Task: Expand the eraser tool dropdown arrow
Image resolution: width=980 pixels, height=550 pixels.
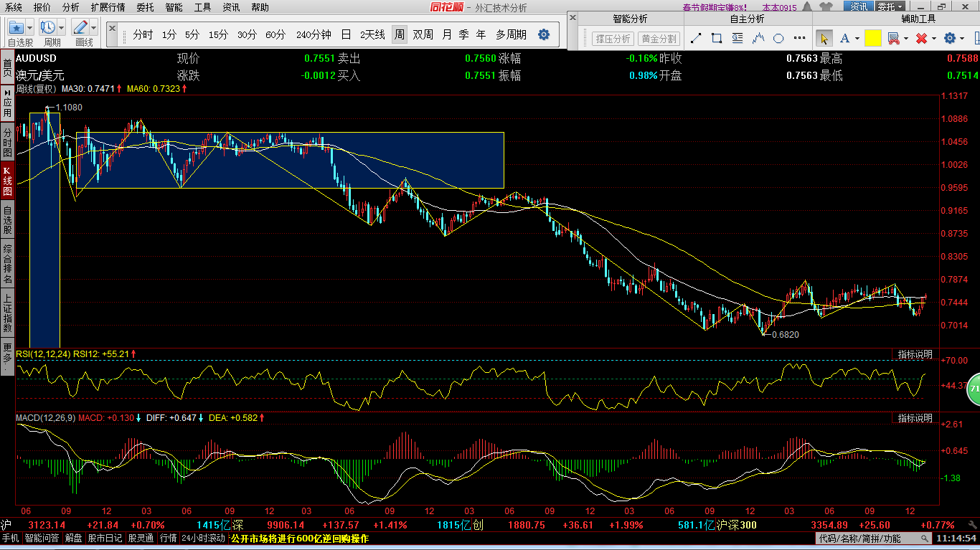Action: [x=906, y=38]
